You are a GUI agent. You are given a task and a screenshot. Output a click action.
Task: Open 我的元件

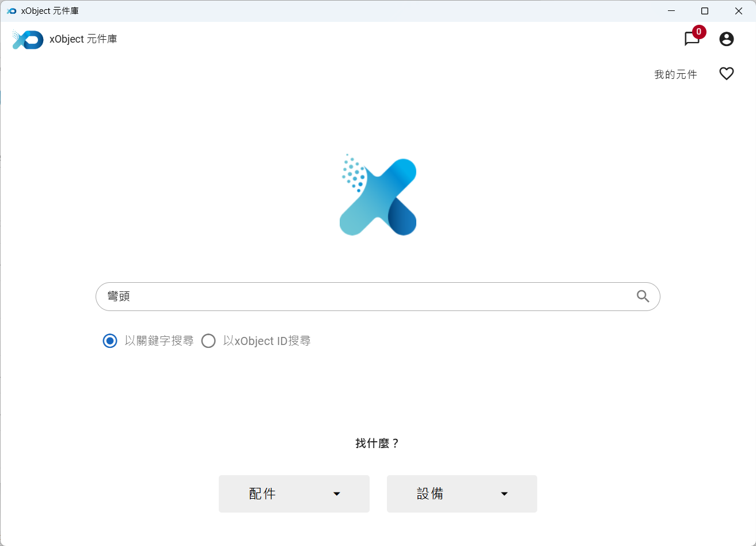click(675, 74)
